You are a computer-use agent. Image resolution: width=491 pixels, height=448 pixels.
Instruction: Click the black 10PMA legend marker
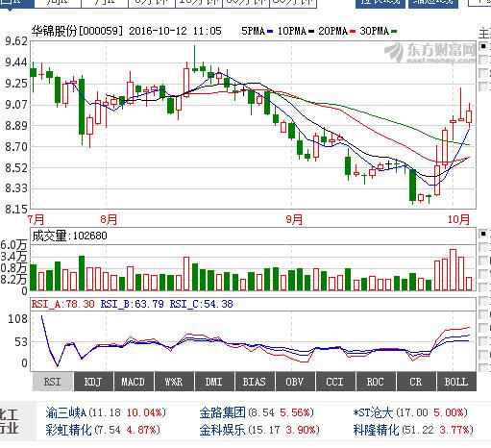(311, 32)
